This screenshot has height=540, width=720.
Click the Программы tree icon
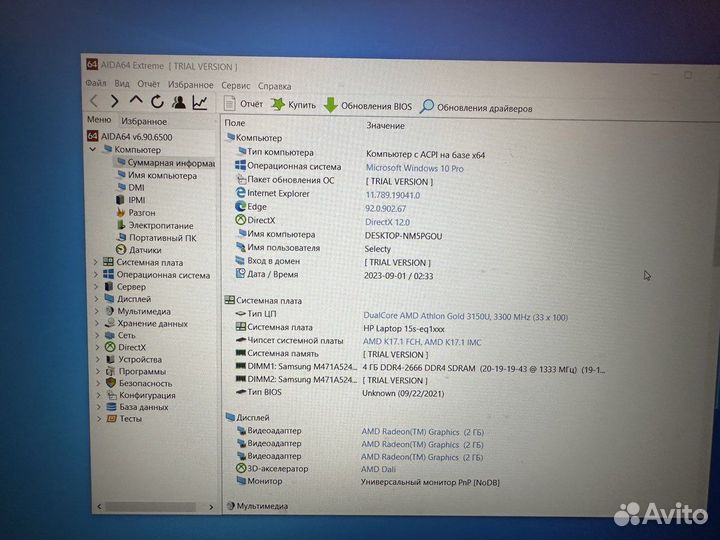pyautogui.click(x=110, y=371)
